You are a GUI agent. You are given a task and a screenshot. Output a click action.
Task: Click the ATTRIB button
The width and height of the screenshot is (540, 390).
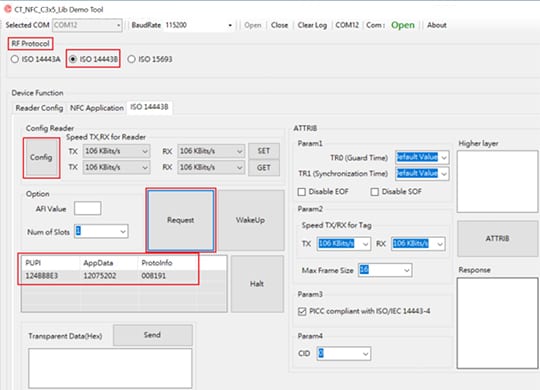pyautogui.click(x=497, y=238)
